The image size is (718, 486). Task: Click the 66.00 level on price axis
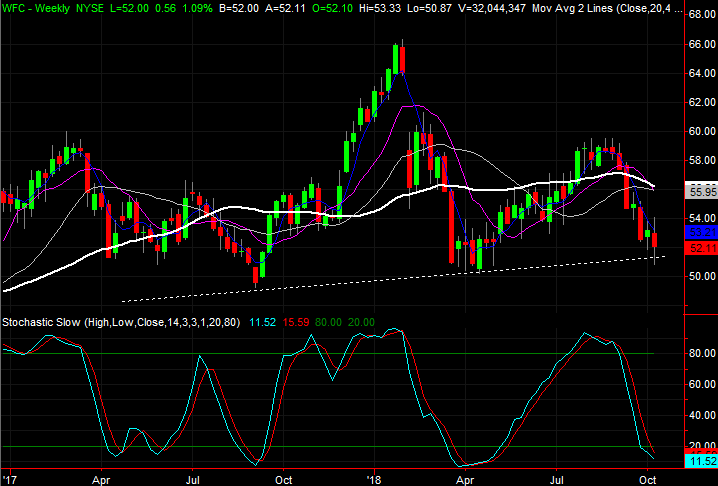[700, 44]
